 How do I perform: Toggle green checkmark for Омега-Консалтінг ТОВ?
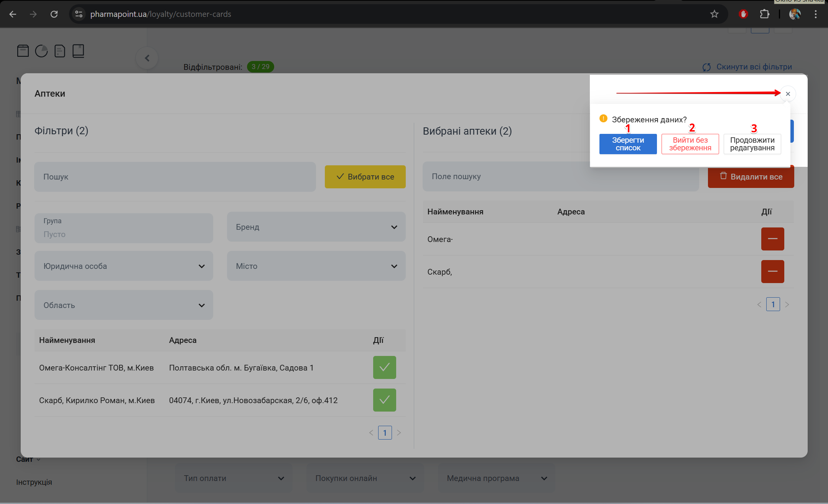pos(384,367)
